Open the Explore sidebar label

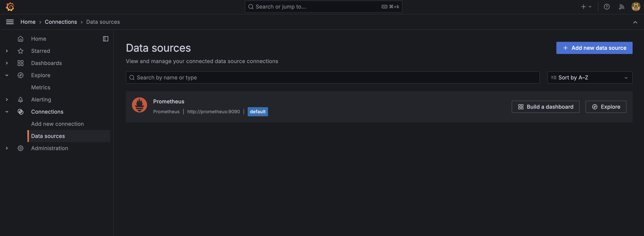[41, 75]
